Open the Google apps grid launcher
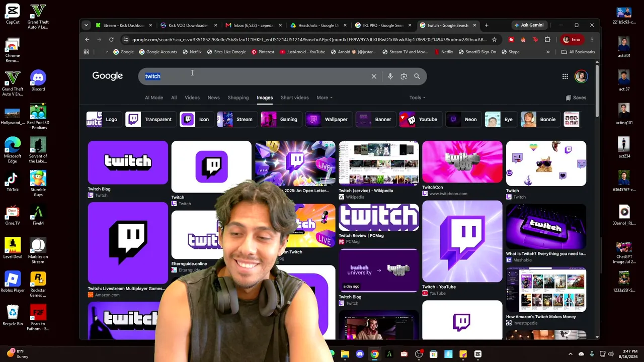644x362 pixels. [x=565, y=76]
